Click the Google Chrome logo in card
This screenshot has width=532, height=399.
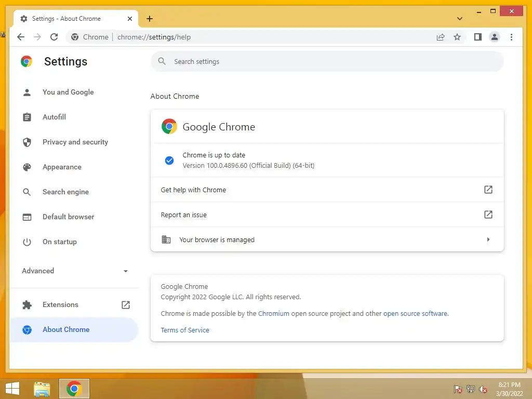(x=169, y=127)
